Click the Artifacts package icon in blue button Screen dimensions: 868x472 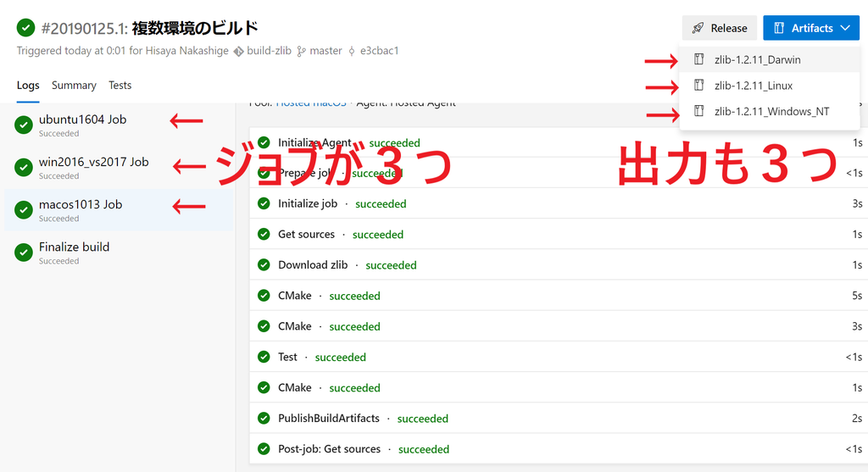779,28
